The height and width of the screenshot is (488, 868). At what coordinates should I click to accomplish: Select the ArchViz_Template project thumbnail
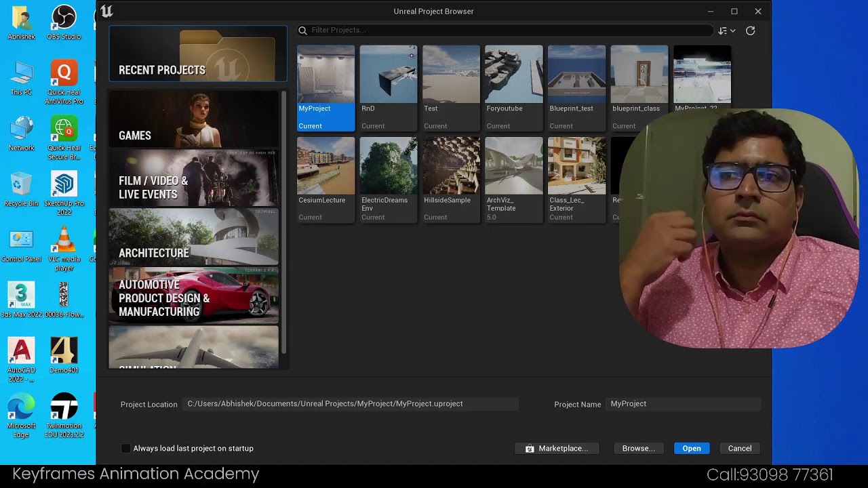point(514,180)
